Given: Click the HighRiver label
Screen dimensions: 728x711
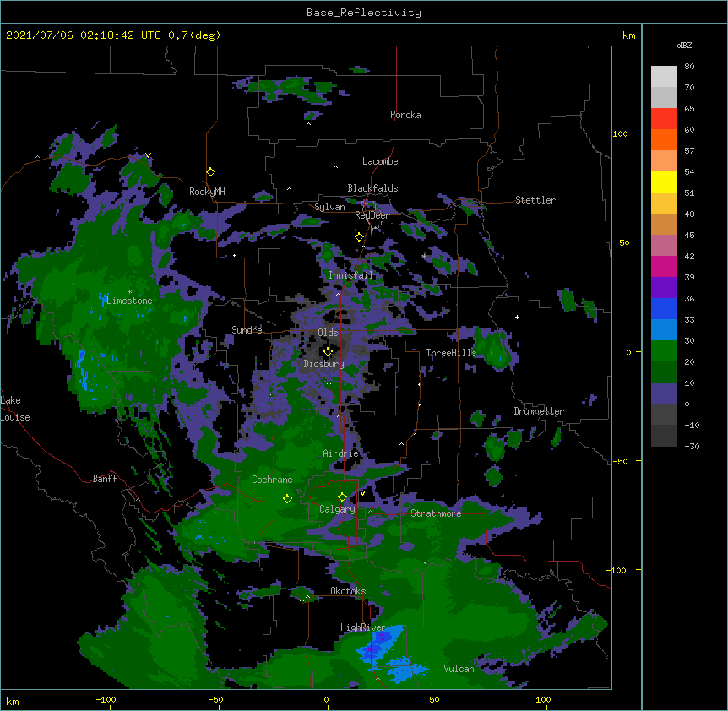Looking at the screenshot, I should tap(363, 627).
